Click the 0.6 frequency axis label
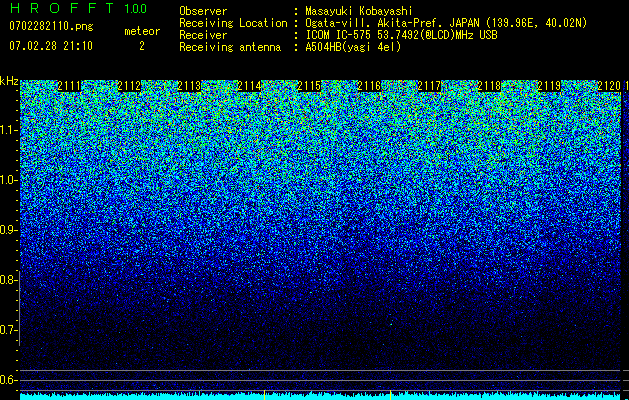The height and width of the screenshot is (400, 629). click(9, 380)
